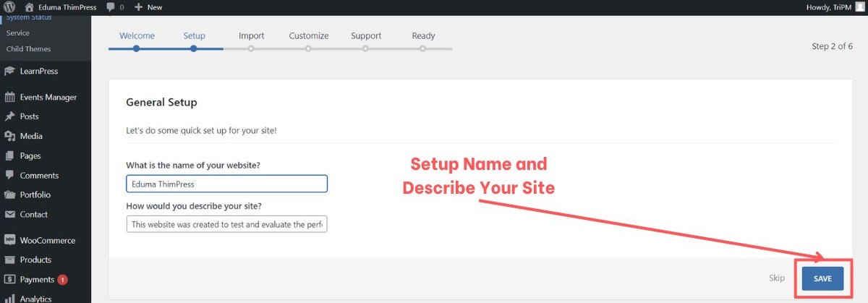
Task: Click the Payments notification badge
Action: [x=63, y=279]
